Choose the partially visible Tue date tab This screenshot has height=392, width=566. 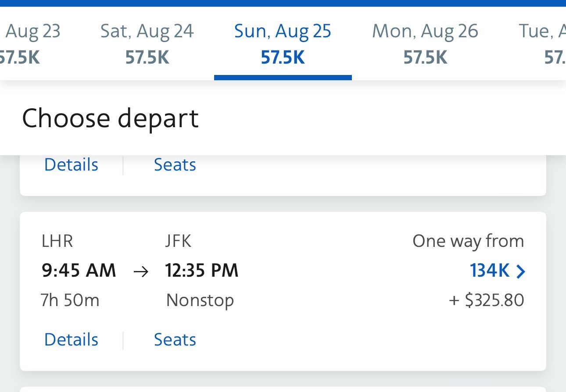(x=542, y=44)
